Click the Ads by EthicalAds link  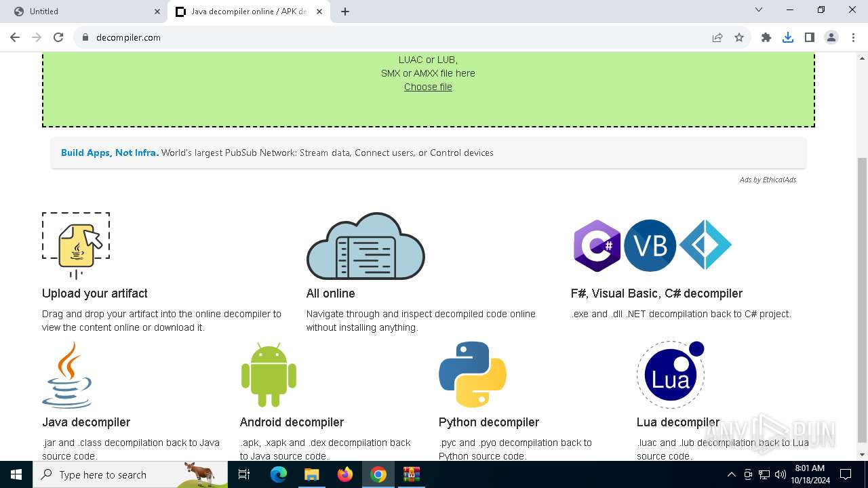pyautogui.click(x=768, y=180)
